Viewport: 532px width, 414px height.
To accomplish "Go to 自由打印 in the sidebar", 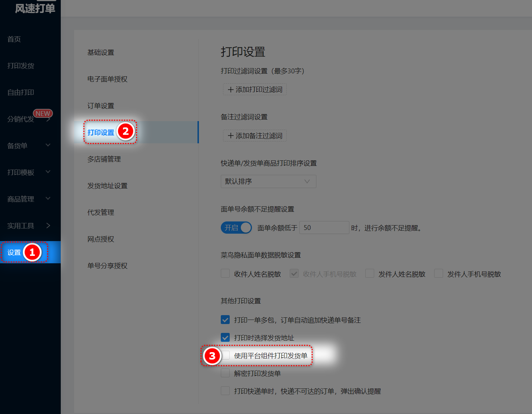I will point(21,92).
